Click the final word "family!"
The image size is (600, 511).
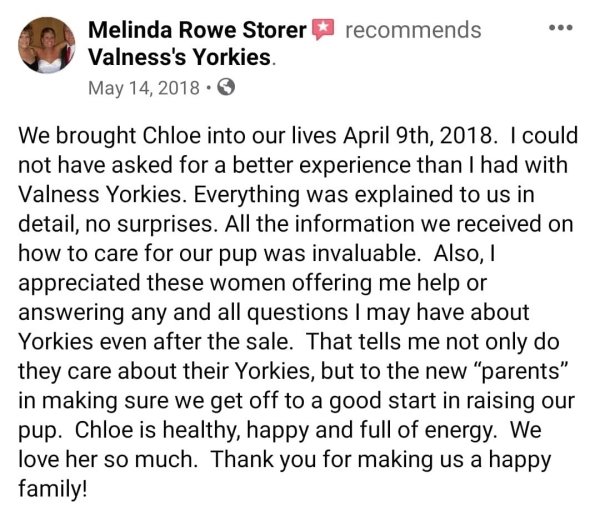[x=53, y=489]
